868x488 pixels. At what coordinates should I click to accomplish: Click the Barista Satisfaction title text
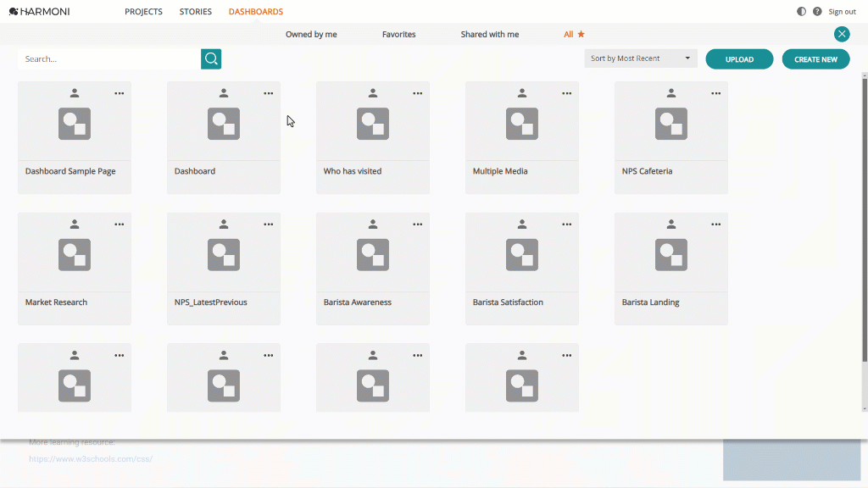pyautogui.click(x=508, y=302)
